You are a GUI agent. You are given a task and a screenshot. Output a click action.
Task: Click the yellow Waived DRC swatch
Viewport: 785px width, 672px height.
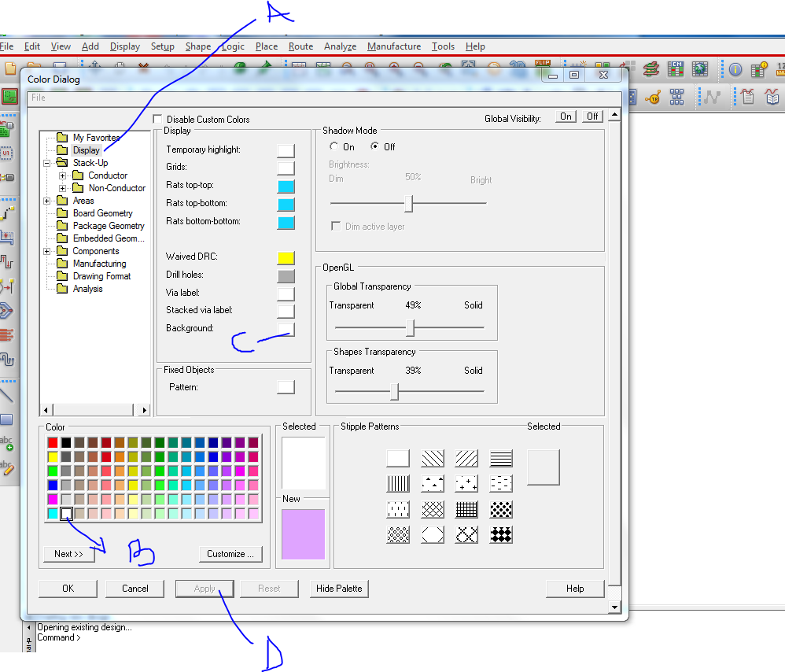(x=286, y=258)
